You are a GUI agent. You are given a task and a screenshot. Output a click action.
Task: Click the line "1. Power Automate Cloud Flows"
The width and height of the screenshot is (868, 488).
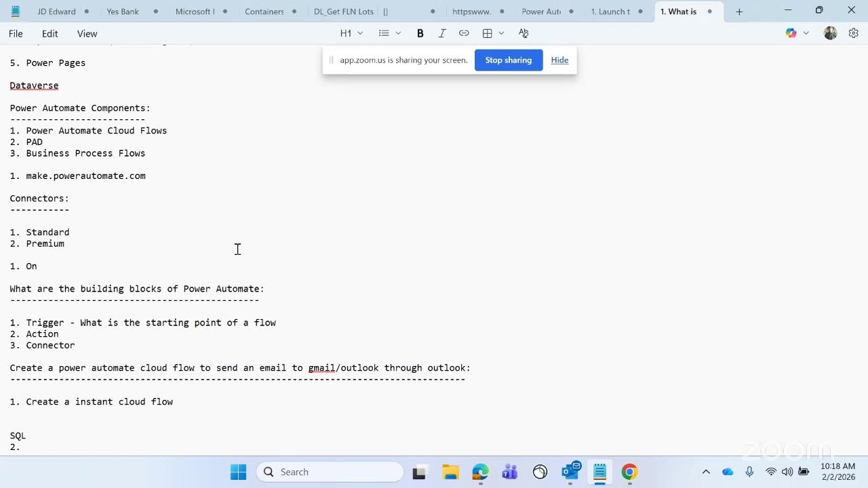pyautogui.click(x=88, y=131)
